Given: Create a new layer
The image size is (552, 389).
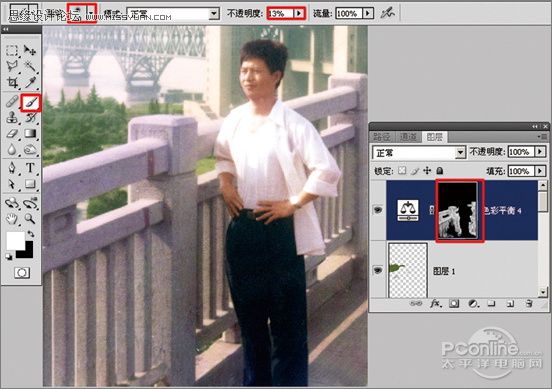Looking at the screenshot, I should [510, 303].
